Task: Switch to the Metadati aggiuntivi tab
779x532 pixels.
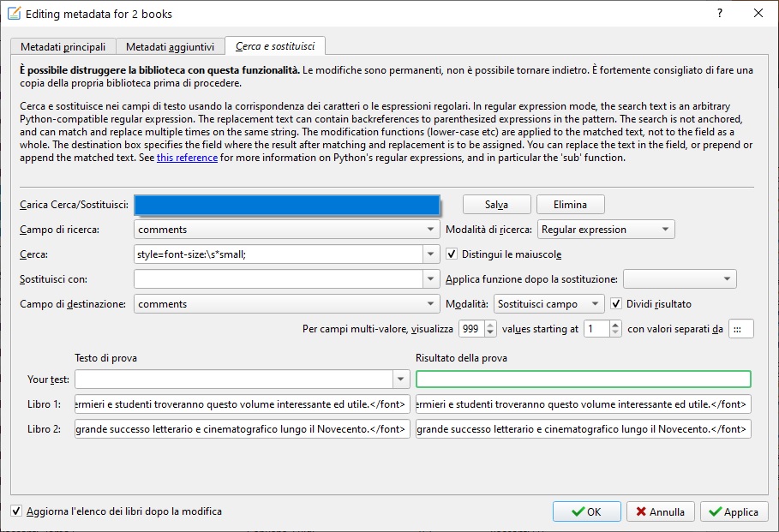Action: (170, 47)
